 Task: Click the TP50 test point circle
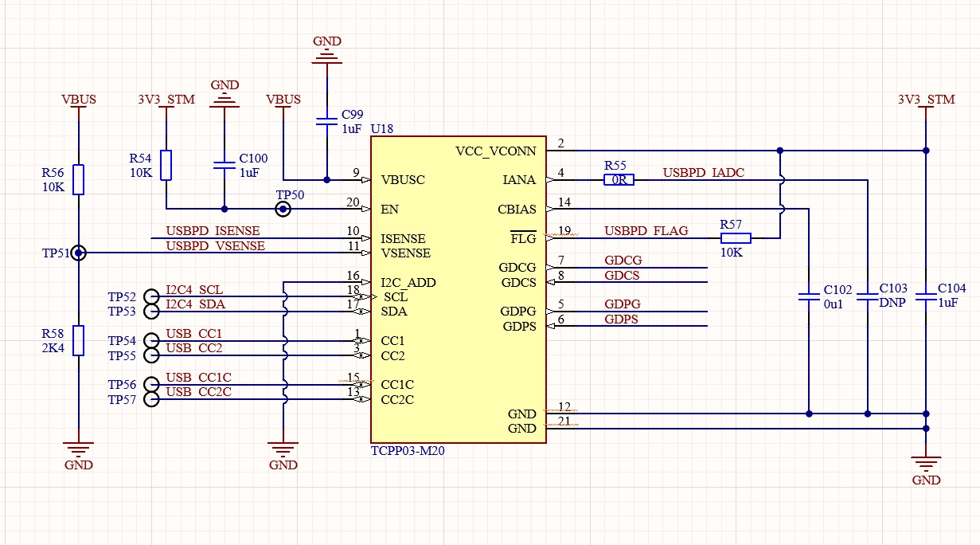click(x=283, y=210)
